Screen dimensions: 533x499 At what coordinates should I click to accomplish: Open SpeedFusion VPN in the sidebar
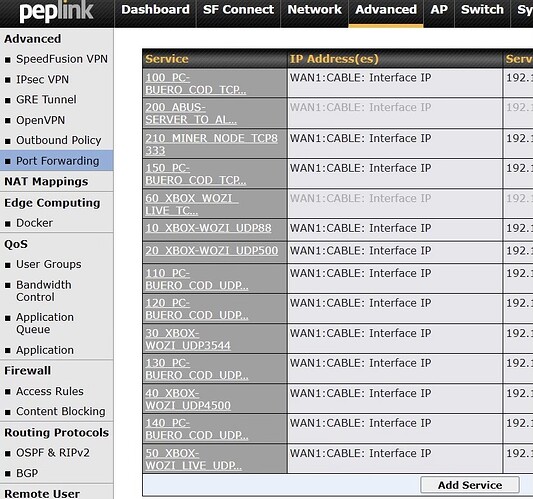pyautogui.click(x=62, y=59)
